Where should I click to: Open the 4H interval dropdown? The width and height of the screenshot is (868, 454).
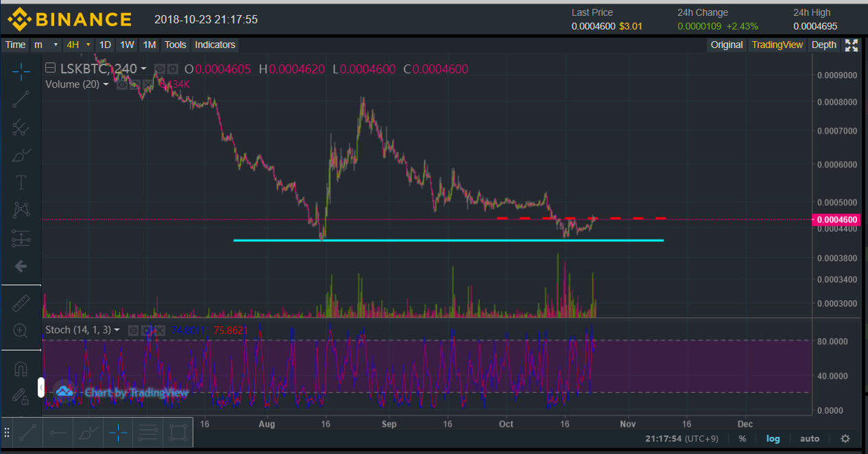click(88, 45)
